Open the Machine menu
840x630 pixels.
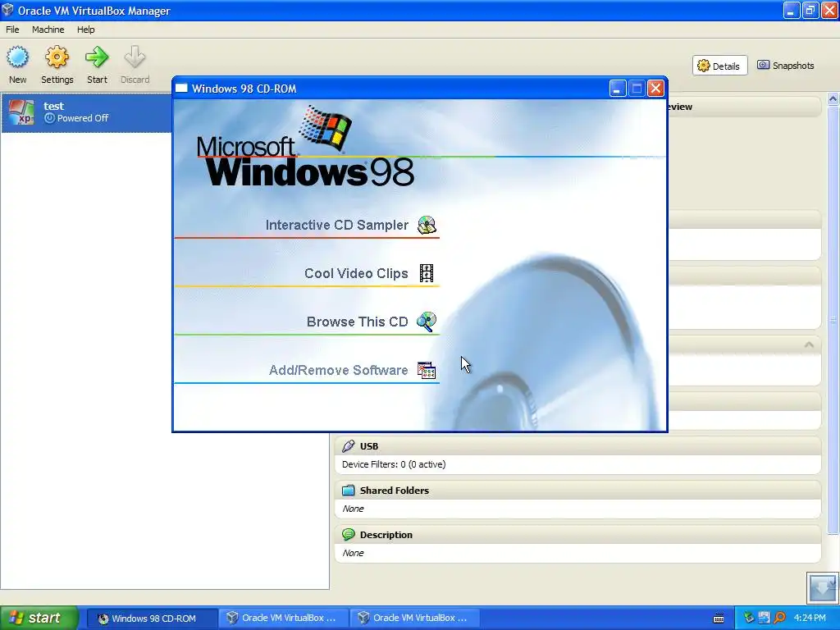pos(48,30)
